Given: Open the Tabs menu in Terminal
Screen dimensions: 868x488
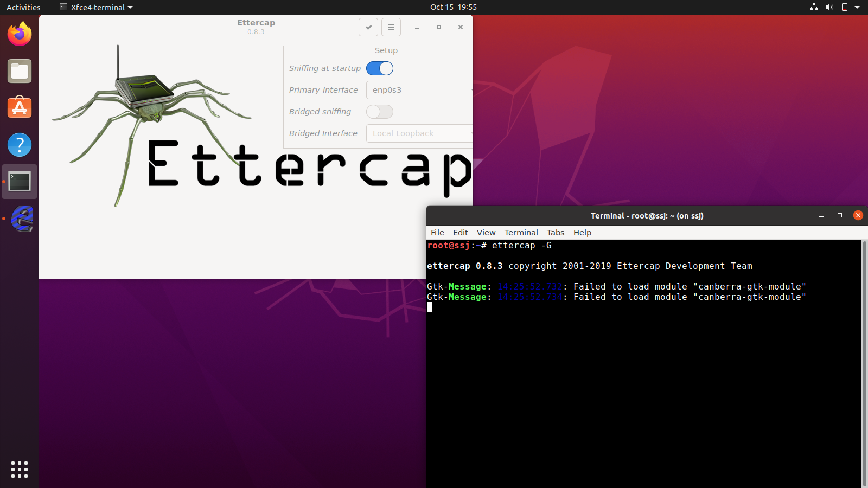Looking at the screenshot, I should pos(555,232).
